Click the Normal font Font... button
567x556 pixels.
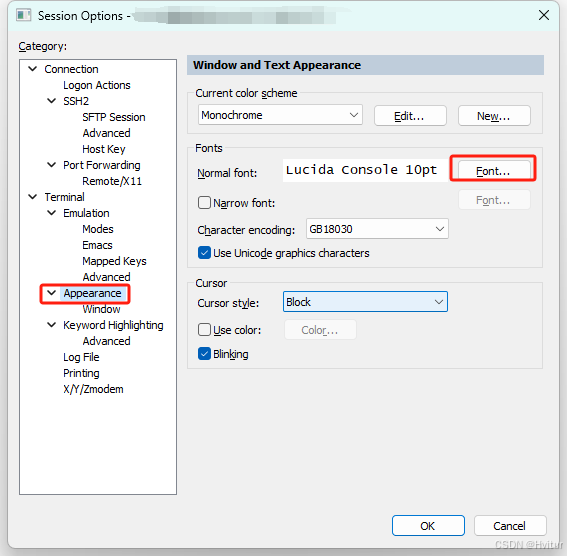click(494, 171)
